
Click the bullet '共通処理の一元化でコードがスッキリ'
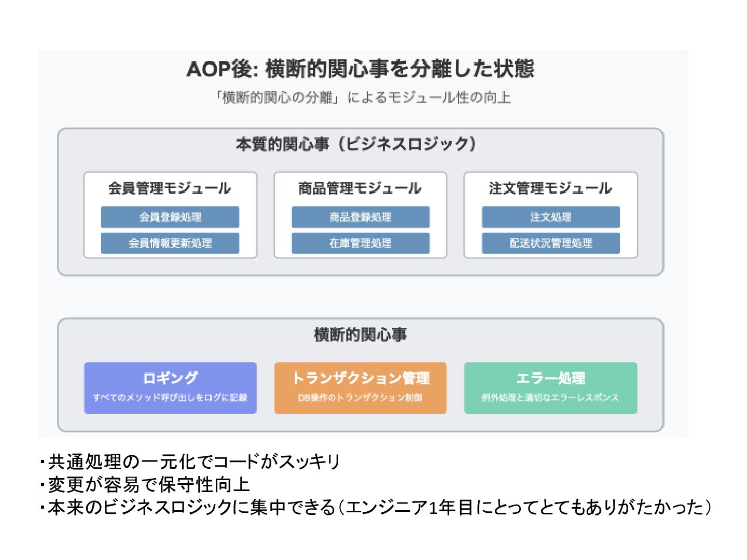(190, 461)
